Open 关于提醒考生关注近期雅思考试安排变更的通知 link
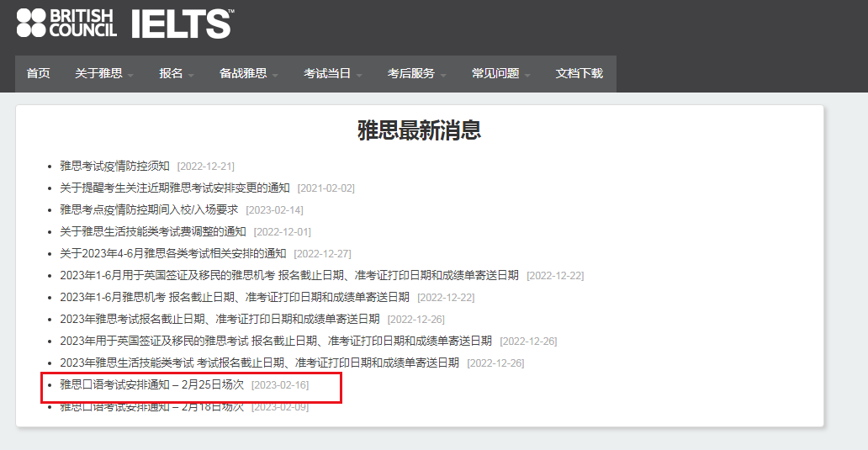 [x=174, y=188]
